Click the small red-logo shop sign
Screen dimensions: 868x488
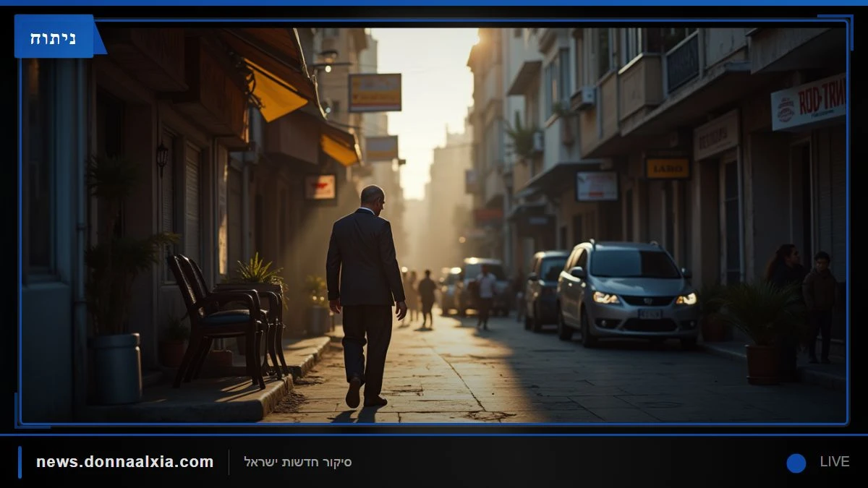320,187
